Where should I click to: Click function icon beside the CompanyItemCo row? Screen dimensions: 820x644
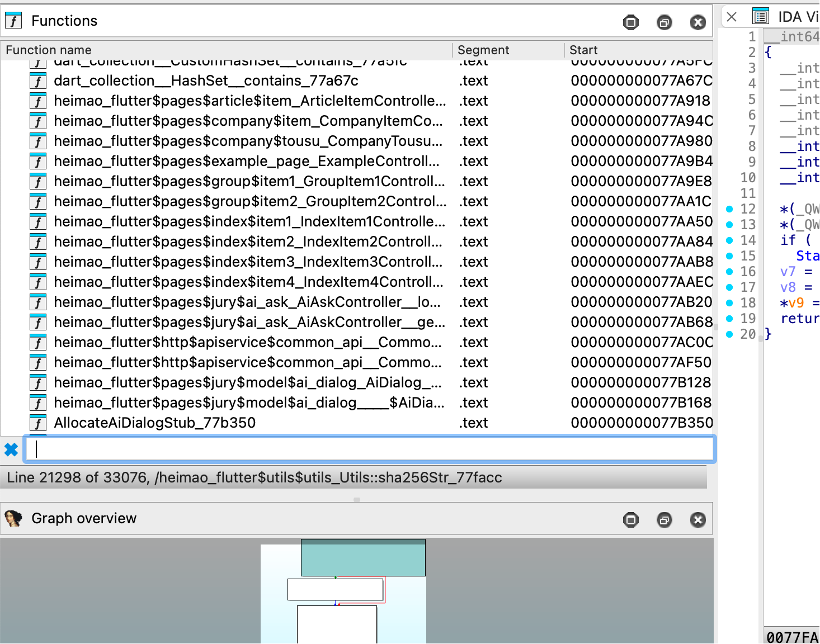point(37,121)
